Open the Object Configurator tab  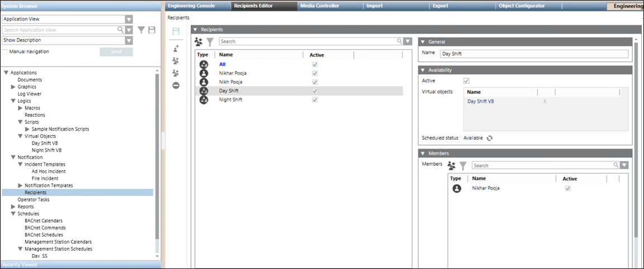click(x=521, y=6)
